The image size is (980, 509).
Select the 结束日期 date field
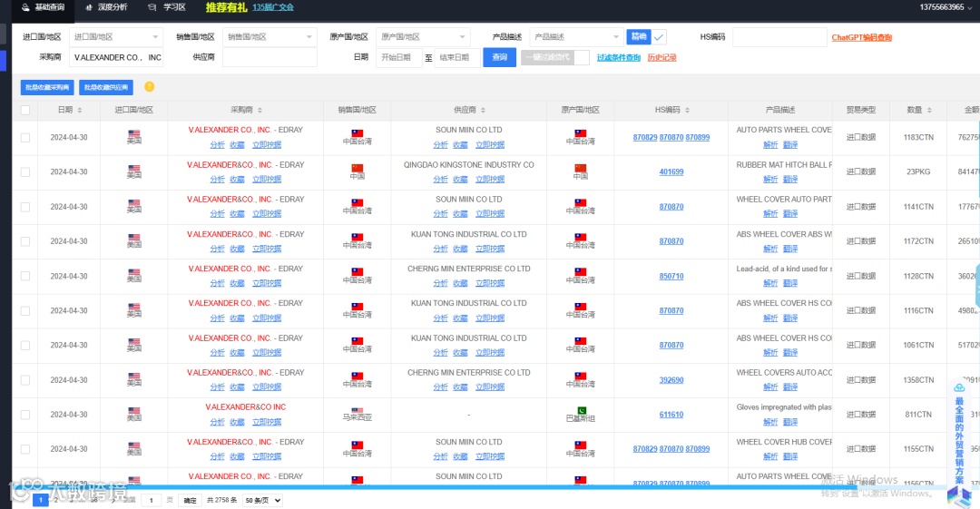tap(456, 57)
